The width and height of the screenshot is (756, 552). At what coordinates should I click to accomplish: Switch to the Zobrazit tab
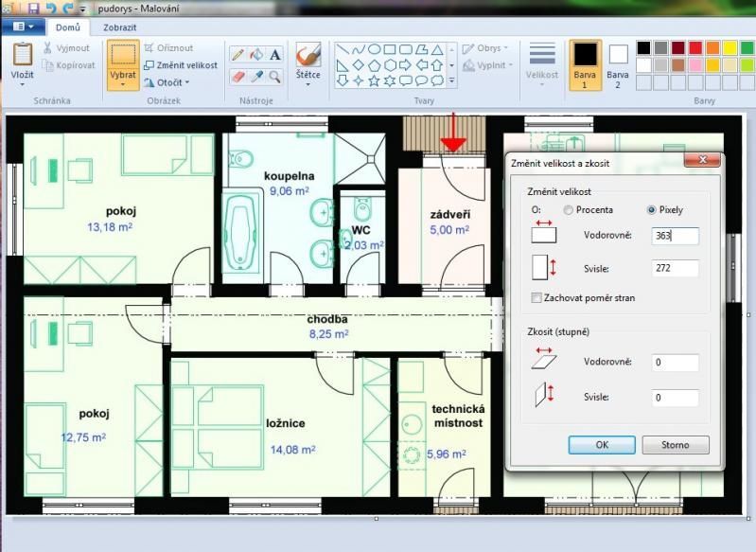[120, 27]
